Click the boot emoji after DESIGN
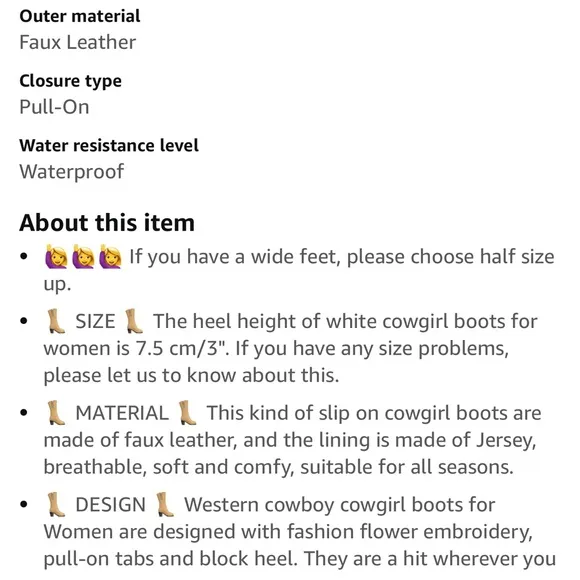Viewport: 580px width, 580px height. pyautogui.click(x=165, y=505)
